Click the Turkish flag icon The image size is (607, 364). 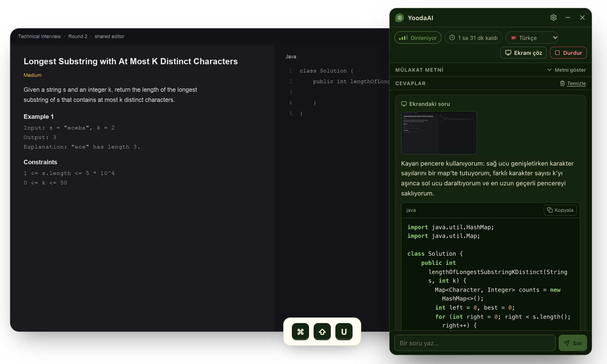pos(514,38)
